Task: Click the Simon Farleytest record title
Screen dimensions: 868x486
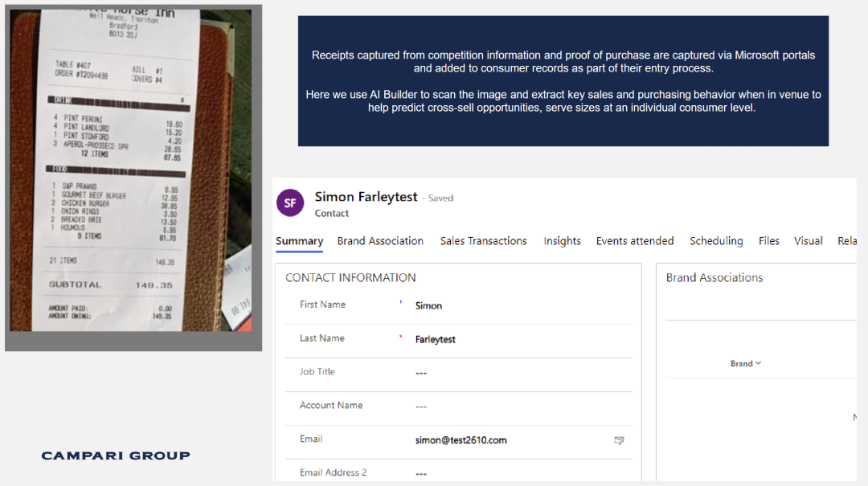Action: point(366,197)
